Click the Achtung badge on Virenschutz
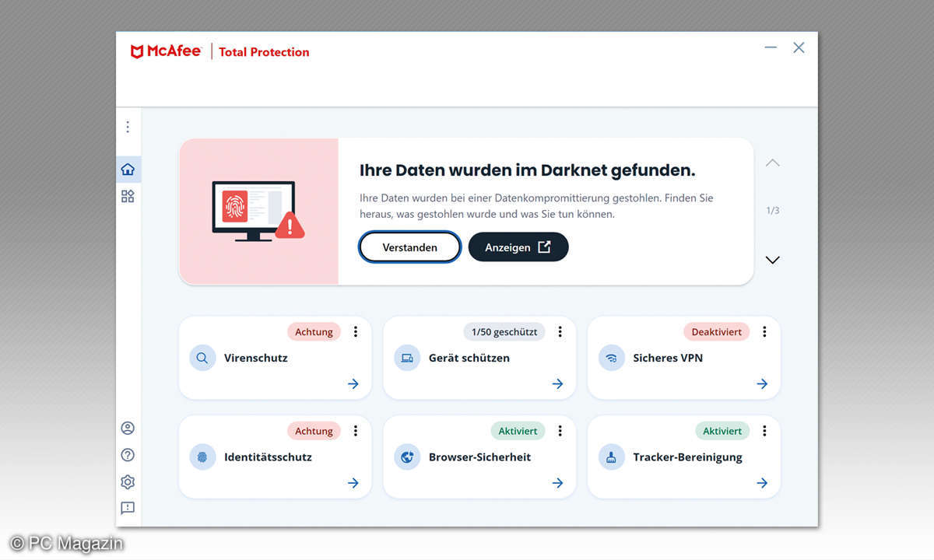 314,331
